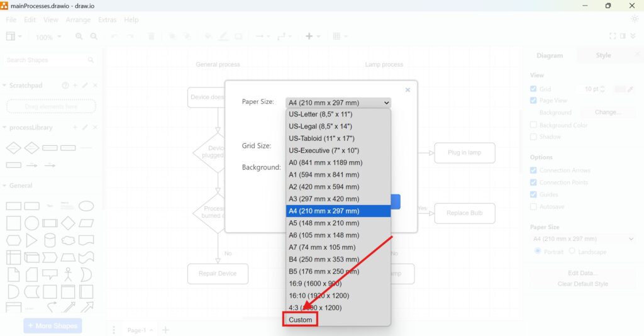The height and width of the screenshot is (336, 644).
Task: Toggle the Grid checkbox
Action: coord(534,89)
